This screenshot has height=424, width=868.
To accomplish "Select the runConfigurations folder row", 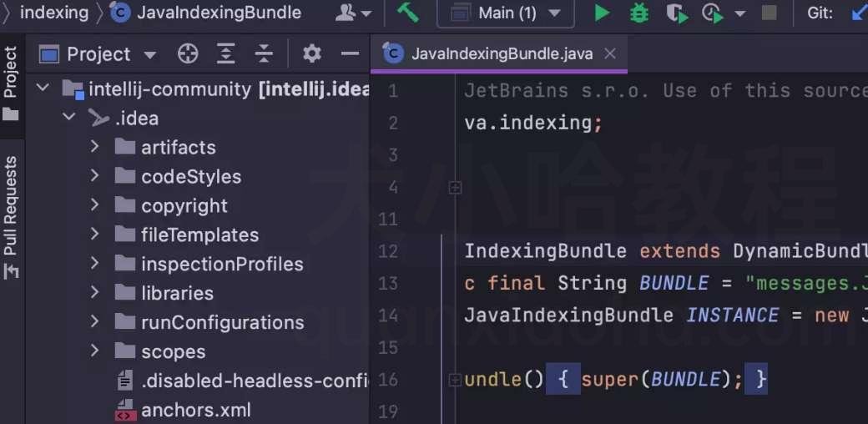I will pos(198,322).
